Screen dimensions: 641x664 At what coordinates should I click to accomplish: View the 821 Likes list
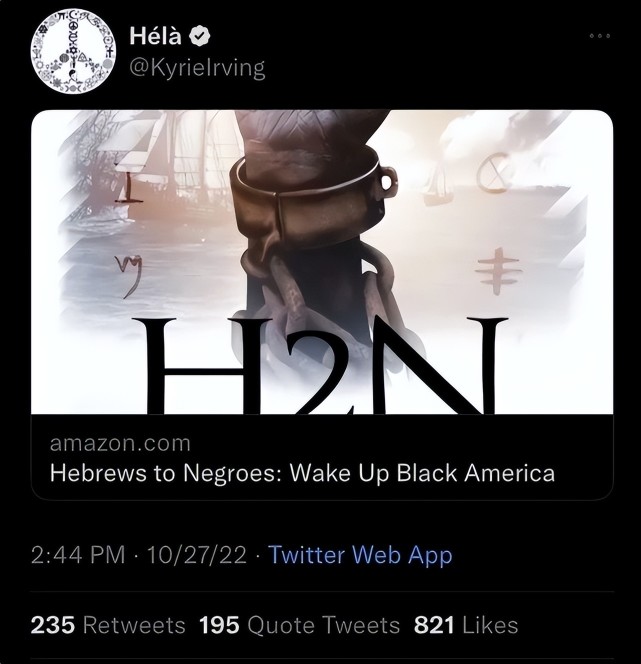coord(466,625)
